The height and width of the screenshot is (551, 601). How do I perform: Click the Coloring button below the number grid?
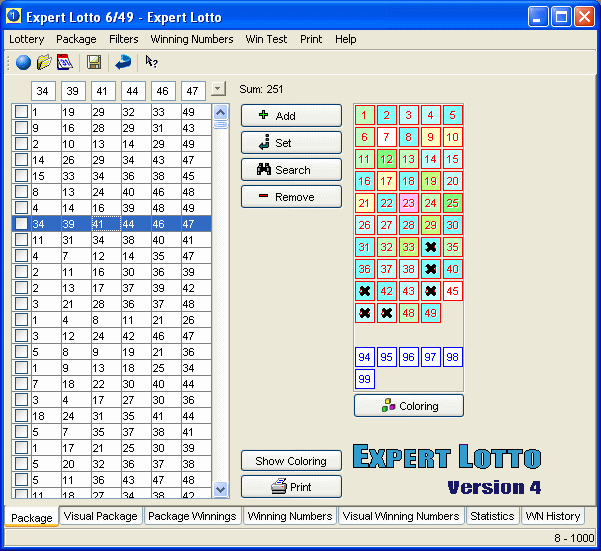(409, 405)
